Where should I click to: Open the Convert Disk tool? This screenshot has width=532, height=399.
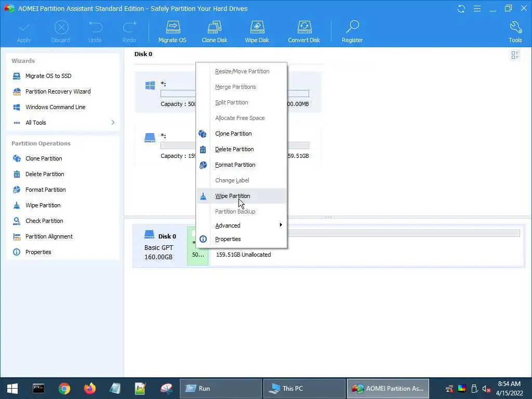pos(304,32)
